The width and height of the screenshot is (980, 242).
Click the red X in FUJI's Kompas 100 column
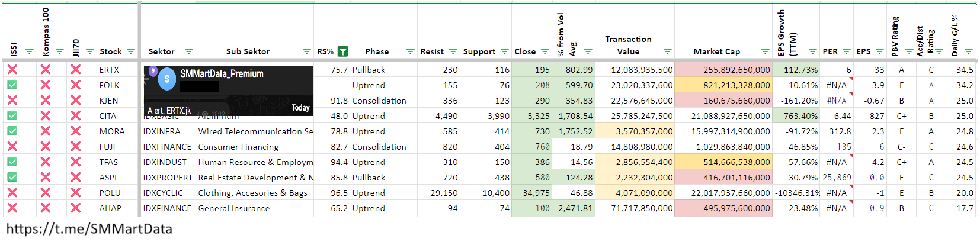coord(46,147)
